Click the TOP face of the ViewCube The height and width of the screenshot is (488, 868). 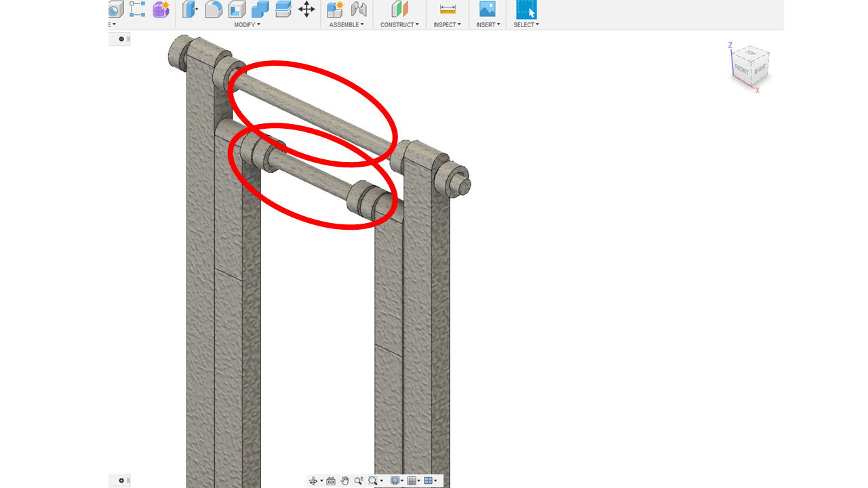(751, 52)
